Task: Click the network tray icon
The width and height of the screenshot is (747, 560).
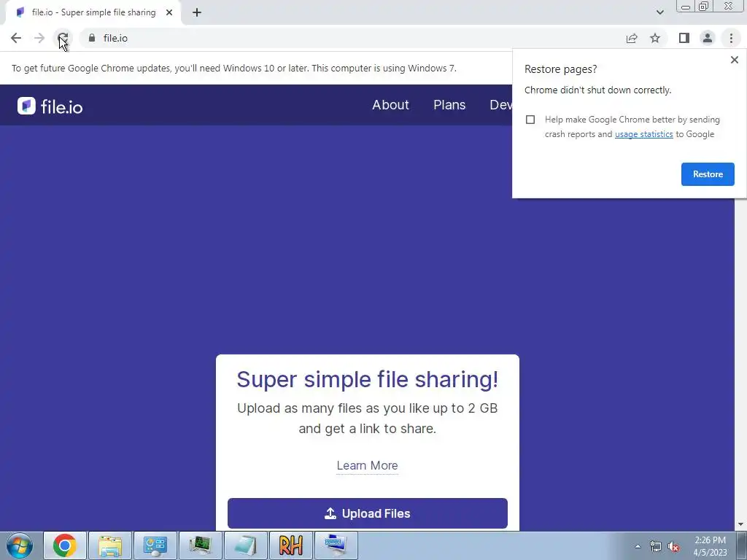Action: [x=656, y=547]
